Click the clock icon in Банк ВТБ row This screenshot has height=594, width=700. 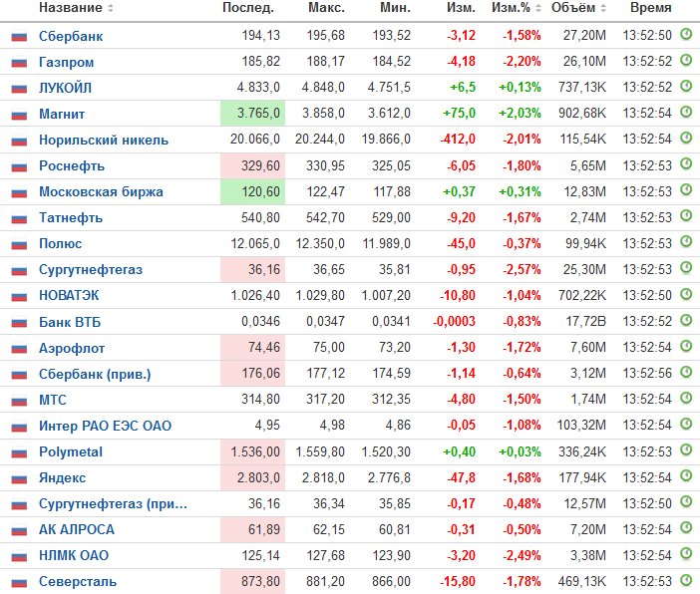tap(686, 320)
